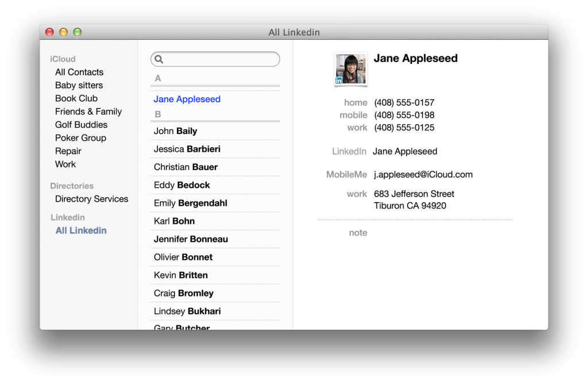Click the LinkedIn badge on the photo
588x385 pixels.
click(x=339, y=81)
